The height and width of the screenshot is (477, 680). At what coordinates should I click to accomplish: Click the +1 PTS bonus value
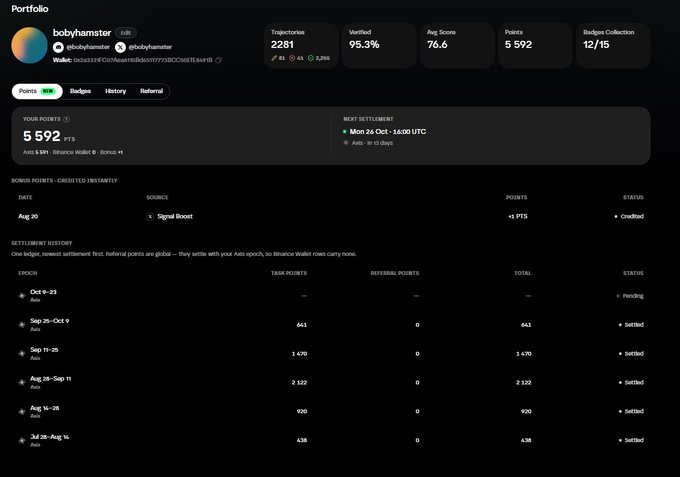coord(518,216)
